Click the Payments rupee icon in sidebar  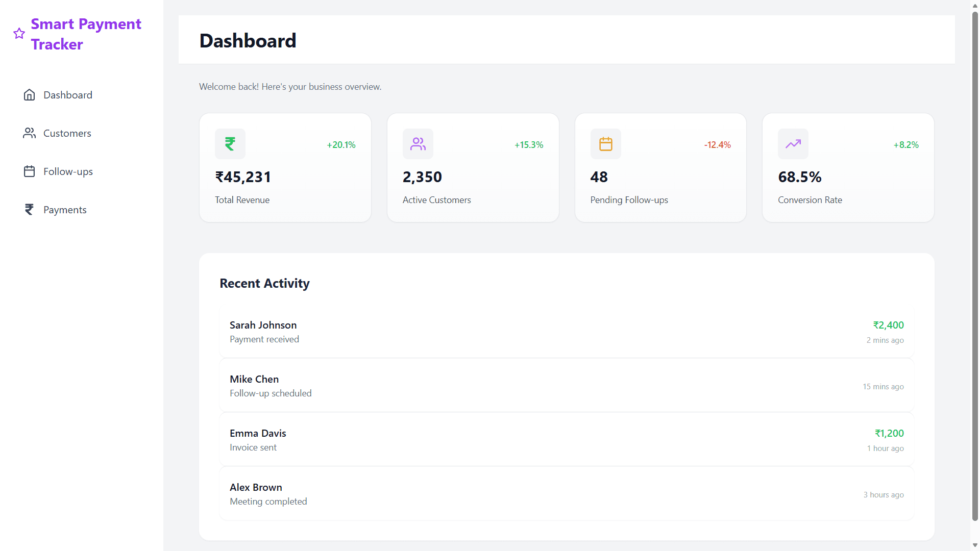coord(29,210)
